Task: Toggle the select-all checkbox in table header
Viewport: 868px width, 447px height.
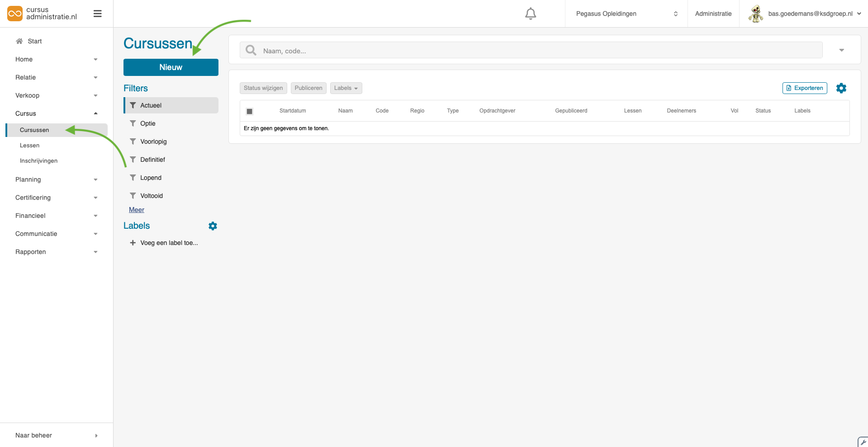Action: 249,111
